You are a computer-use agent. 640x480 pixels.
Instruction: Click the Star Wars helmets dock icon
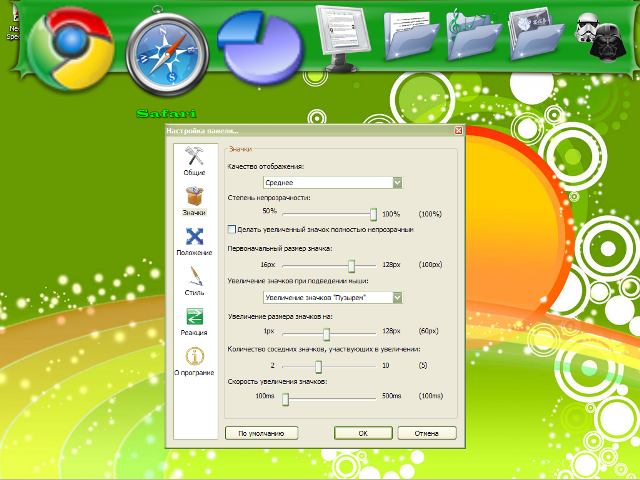tap(596, 33)
